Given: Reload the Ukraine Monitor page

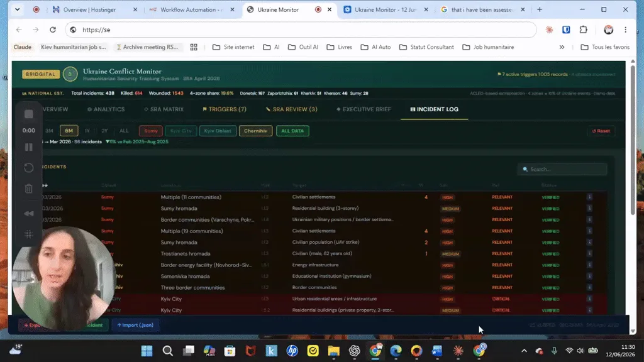Looking at the screenshot, I should 53,30.
